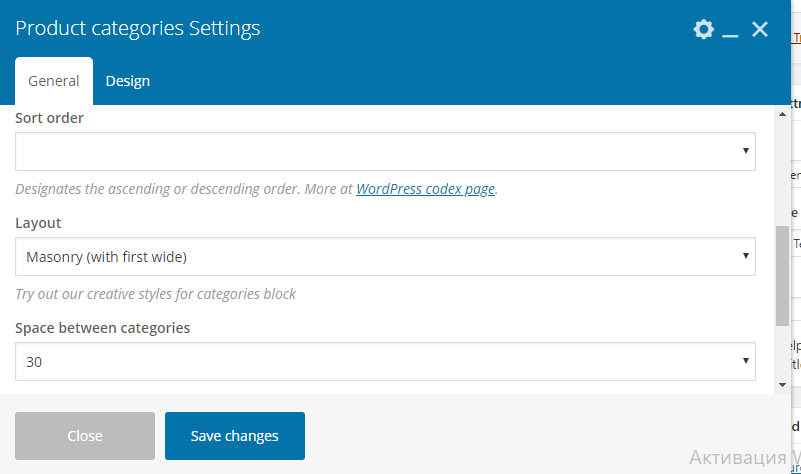Open the Space between categories dropdown
Viewport: 801px width, 474px height.
point(385,362)
